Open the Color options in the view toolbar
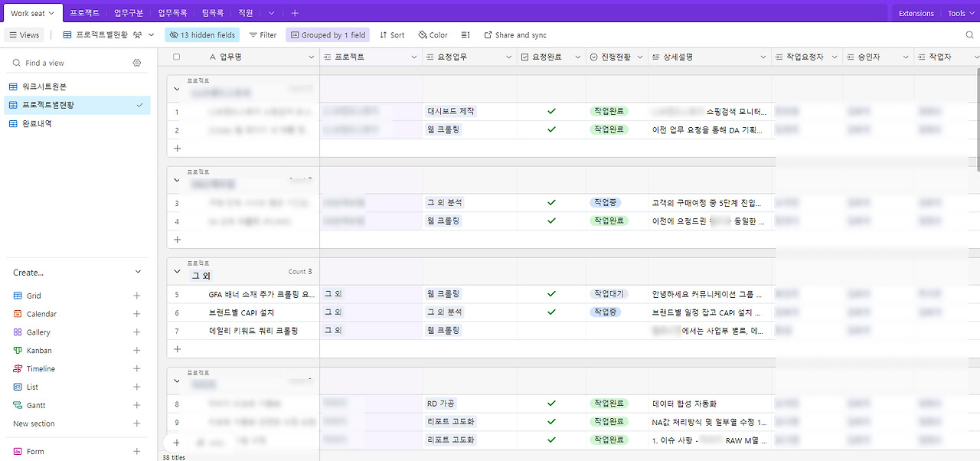980x461 pixels. pos(432,34)
